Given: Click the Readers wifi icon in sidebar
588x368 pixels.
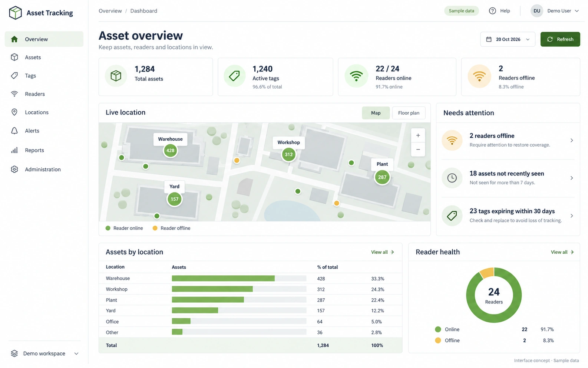Looking at the screenshot, I should click(x=14, y=94).
